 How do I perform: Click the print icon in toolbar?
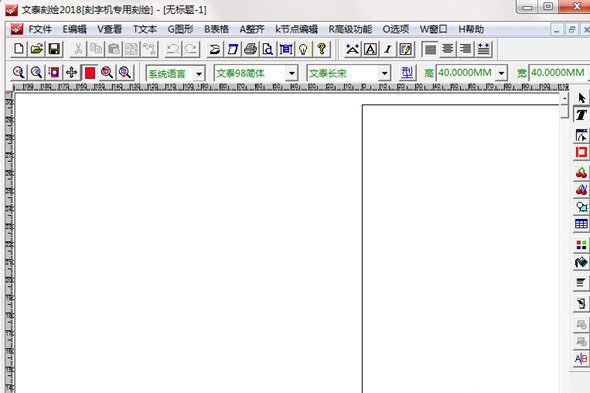coord(250,49)
